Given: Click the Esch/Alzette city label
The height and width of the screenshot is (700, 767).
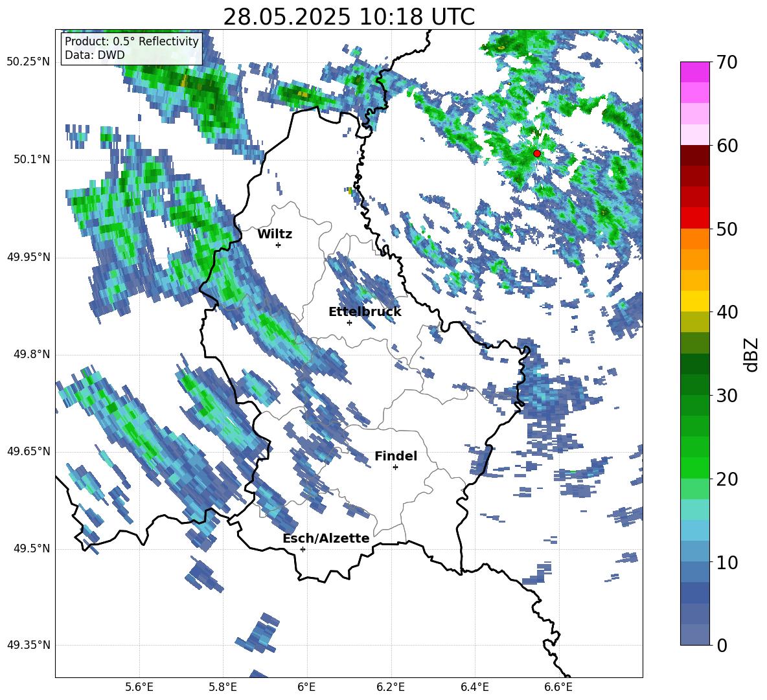Looking at the screenshot, I should 326,538.
